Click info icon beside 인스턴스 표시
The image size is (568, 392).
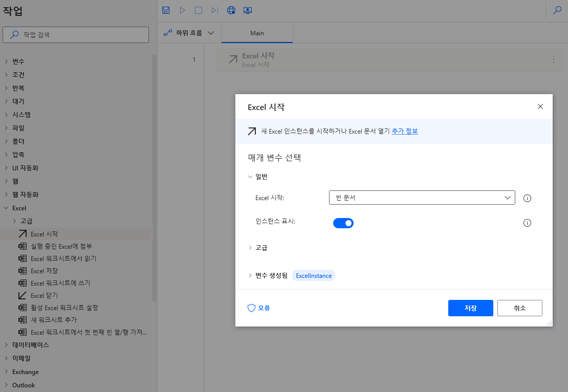(527, 223)
